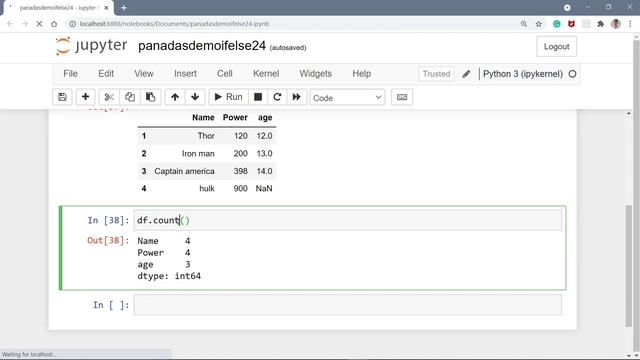Open the Widgets menu
Image resolution: width=640 pixels, height=360 pixels.
[x=316, y=74]
